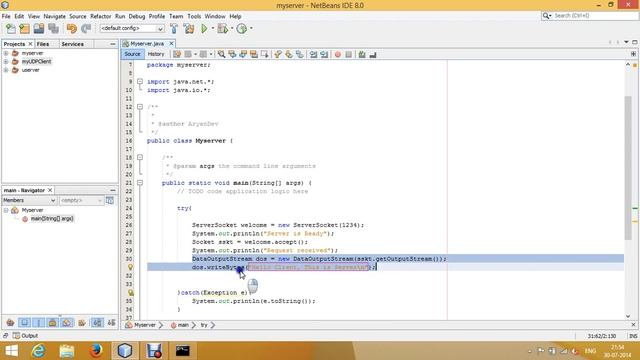Toggle Show Inner Classes filter in Navigator

click(67, 323)
